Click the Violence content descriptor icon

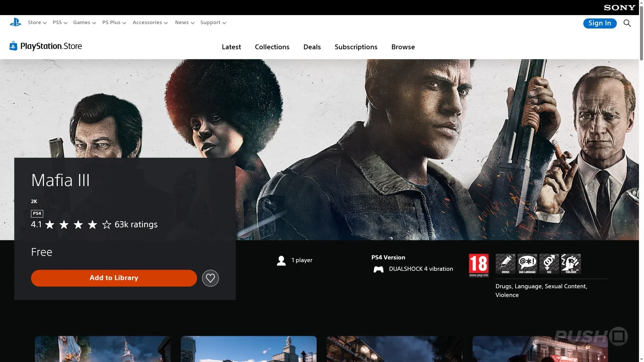pos(571,264)
